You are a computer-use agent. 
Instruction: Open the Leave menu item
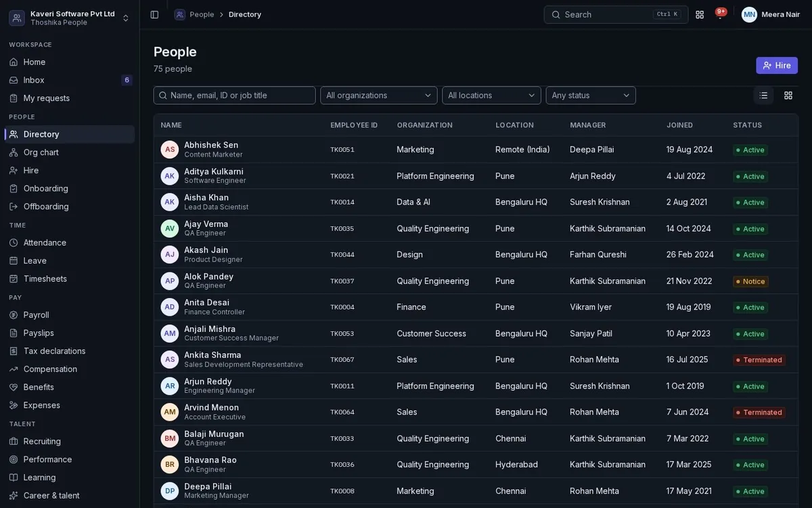pyautogui.click(x=70, y=261)
